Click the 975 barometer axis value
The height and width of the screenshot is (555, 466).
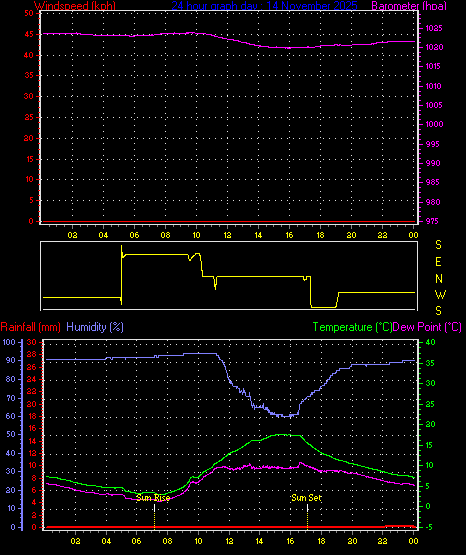tap(432, 221)
